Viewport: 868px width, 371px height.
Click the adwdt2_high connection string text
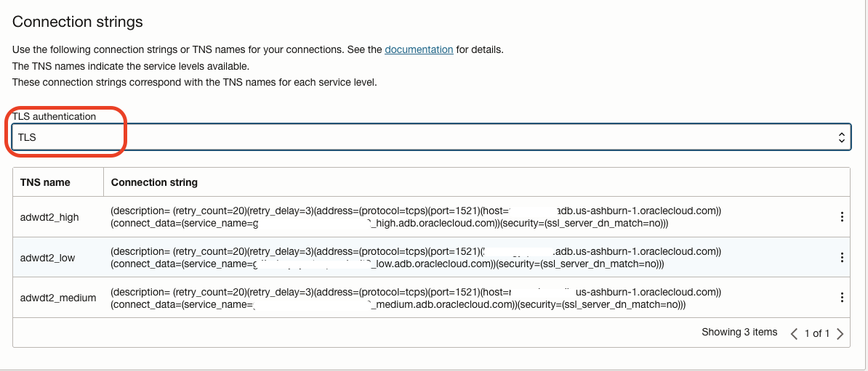coord(415,217)
